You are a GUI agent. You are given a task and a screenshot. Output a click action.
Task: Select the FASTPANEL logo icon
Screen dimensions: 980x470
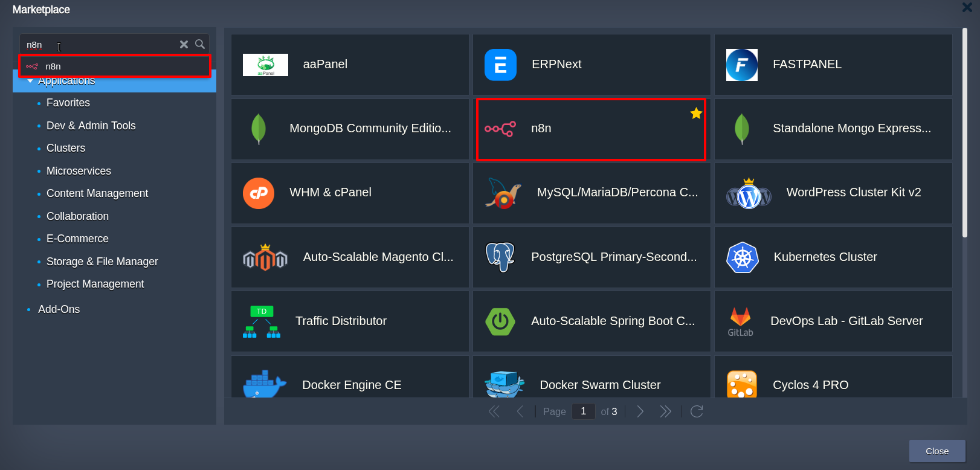click(x=741, y=65)
